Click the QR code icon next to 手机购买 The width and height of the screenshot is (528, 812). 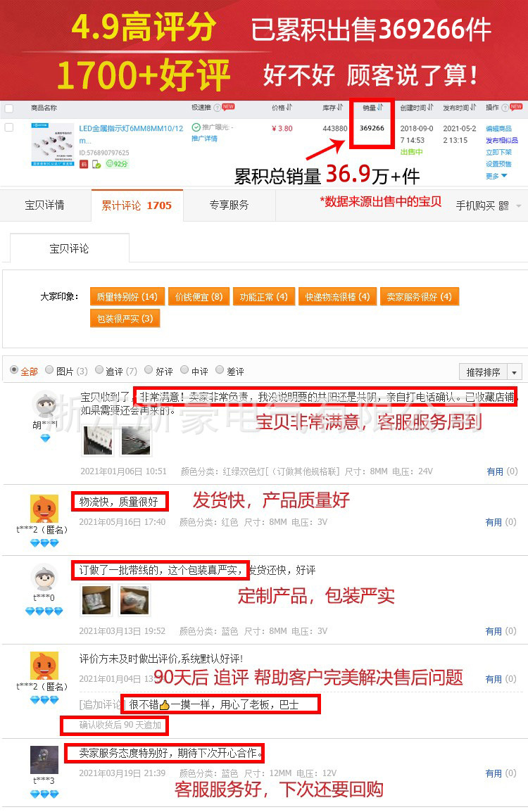503,205
